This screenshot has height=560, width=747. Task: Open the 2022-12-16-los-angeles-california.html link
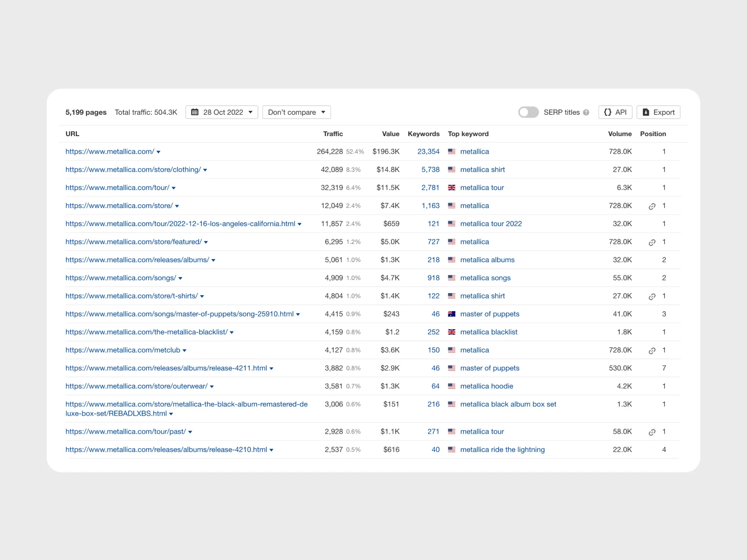(x=180, y=224)
